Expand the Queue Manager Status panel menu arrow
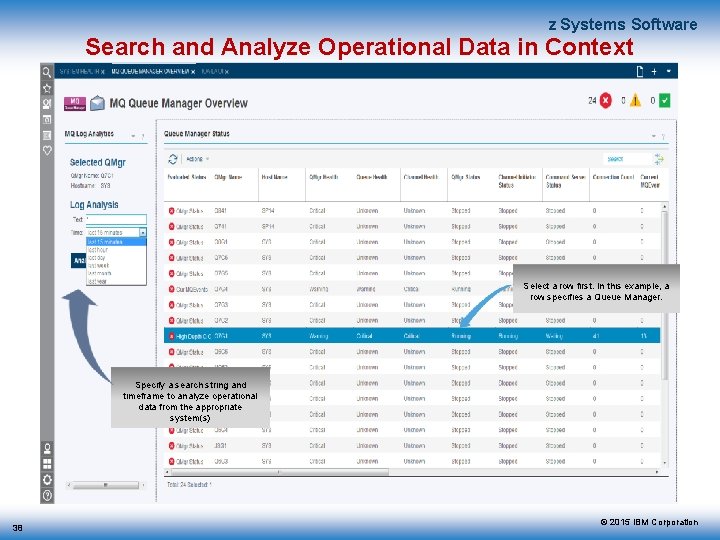 click(x=653, y=136)
